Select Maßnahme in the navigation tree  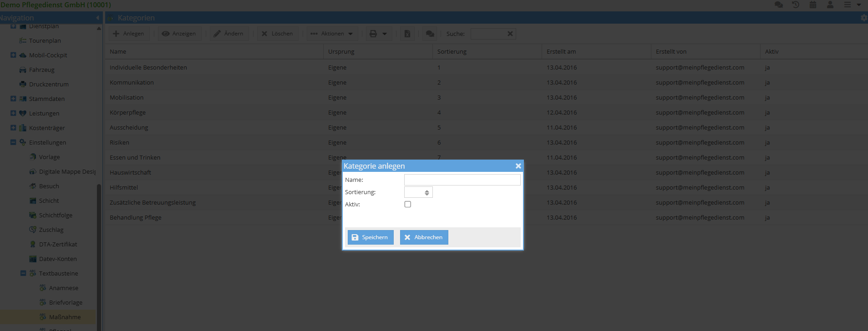pos(65,317)
